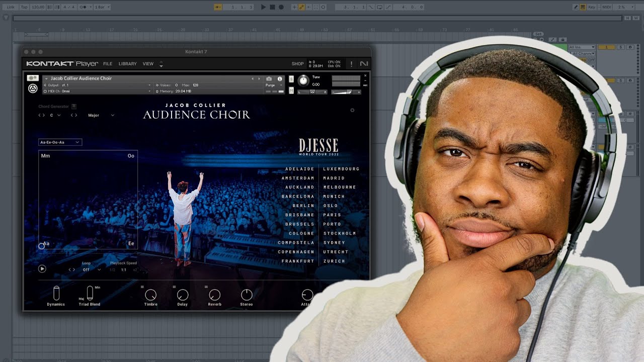Open Kontakt VIEW menu
The width and height of the screenshot is (644, 362).
[x=148, y=64]
